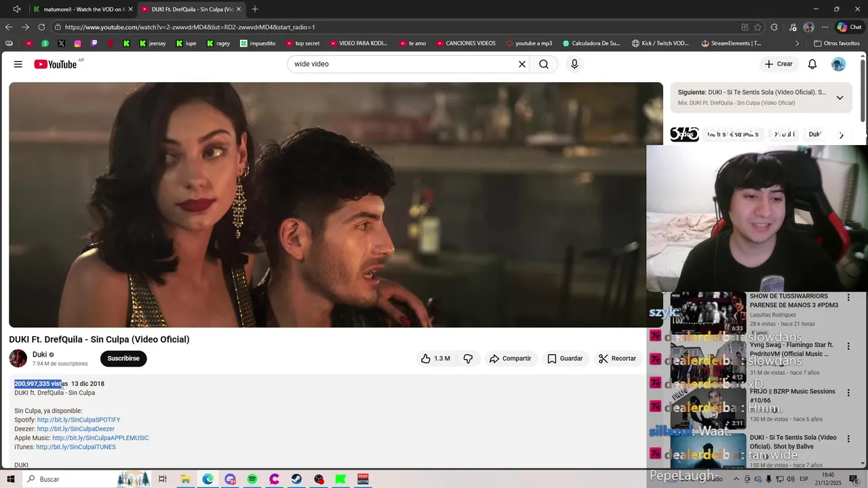Dislike the video with thumbs-down
Image resolution: width=868 pixels, height=488 pixels.
tap(468, 359)
